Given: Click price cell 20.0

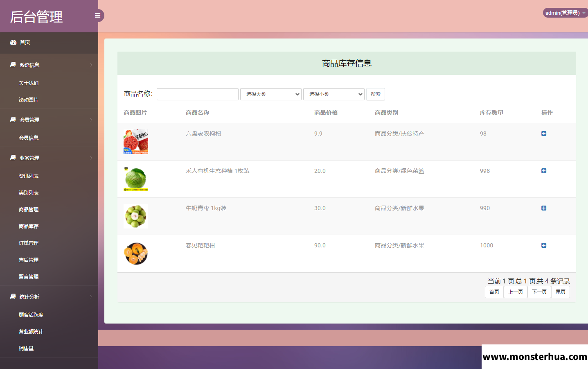Looking at the screenshot, I should click(320, 171).
